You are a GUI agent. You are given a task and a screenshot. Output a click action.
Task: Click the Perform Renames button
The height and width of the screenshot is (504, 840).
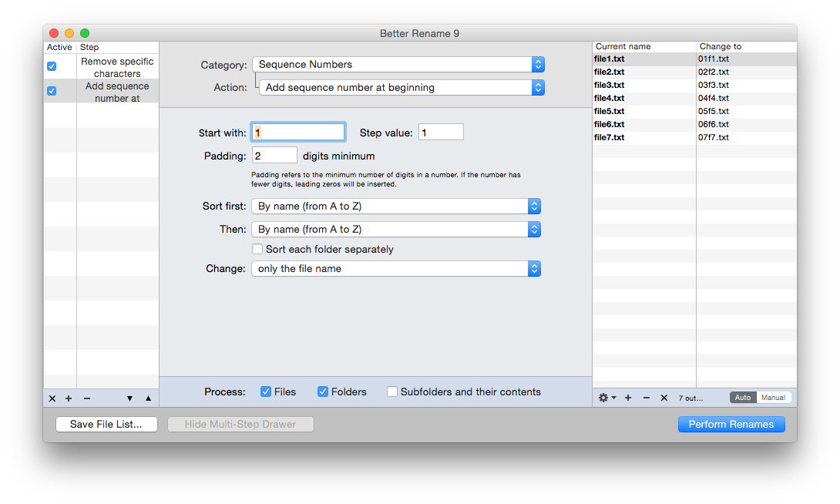click(x=731, y=425)
